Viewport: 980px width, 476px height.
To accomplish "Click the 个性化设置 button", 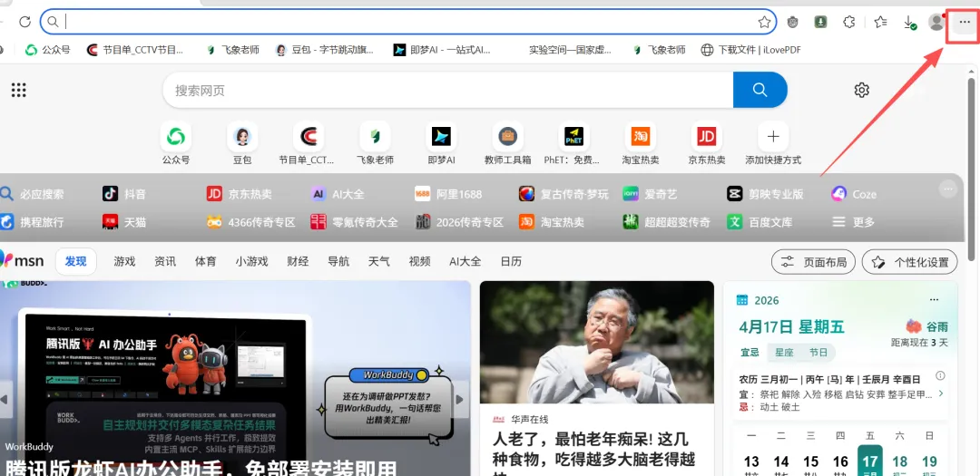I will [x=909, y=262].
